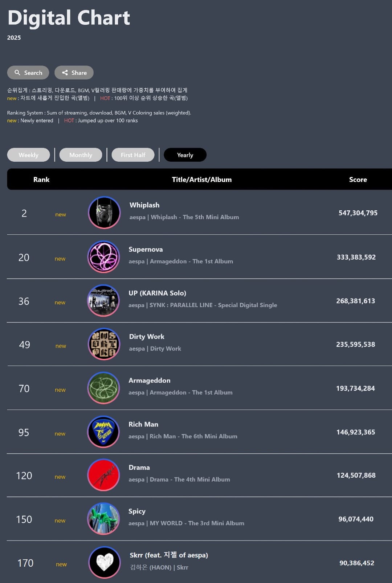Switch to the Weekly chart tab

(28, 155)
